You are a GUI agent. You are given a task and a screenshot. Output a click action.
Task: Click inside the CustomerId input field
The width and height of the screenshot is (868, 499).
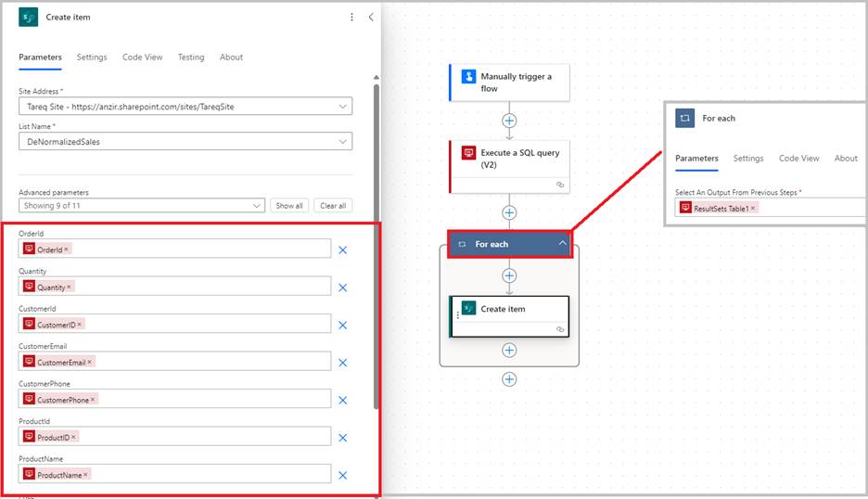pyautogui.click(x=175, y=324)
